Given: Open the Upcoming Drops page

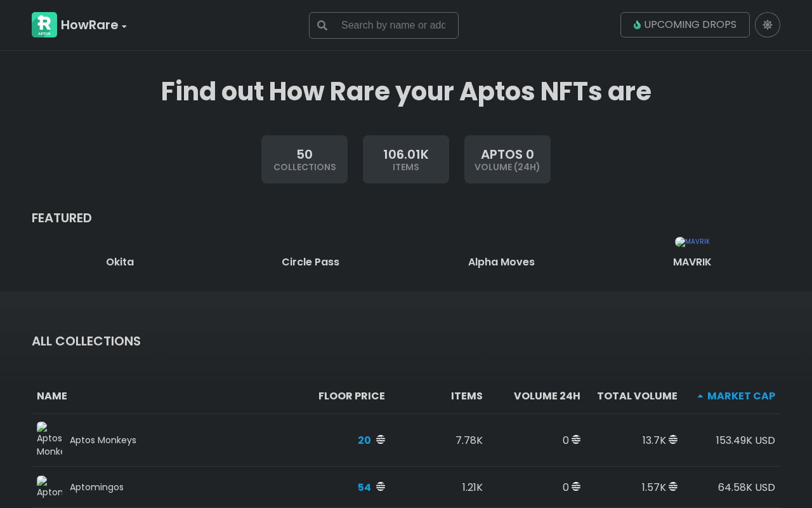Looking at the screenshot, I should tap(684, 25).
